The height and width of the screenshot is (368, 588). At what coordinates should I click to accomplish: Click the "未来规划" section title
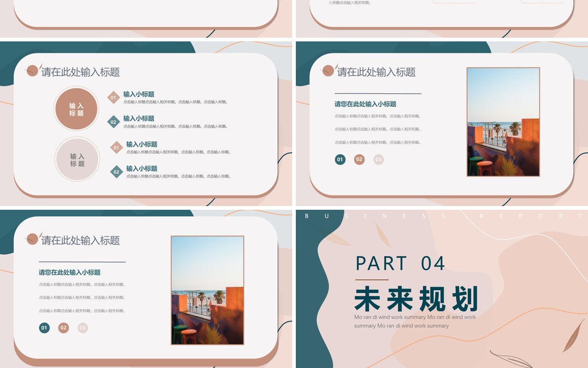tap(417, 299)
